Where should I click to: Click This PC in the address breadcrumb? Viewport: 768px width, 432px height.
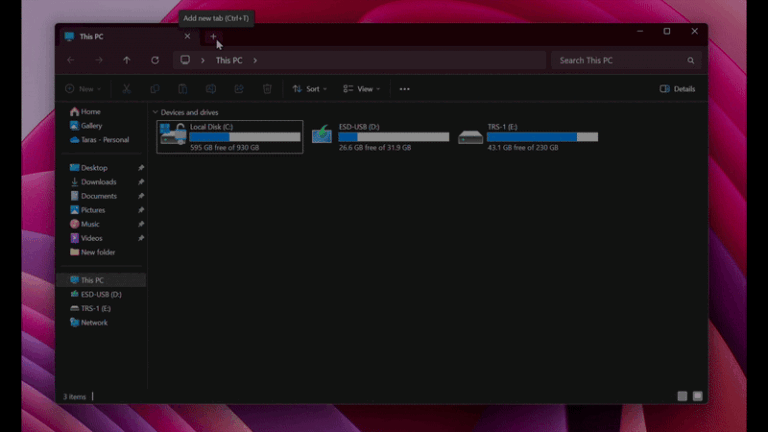tap(229, 60)
